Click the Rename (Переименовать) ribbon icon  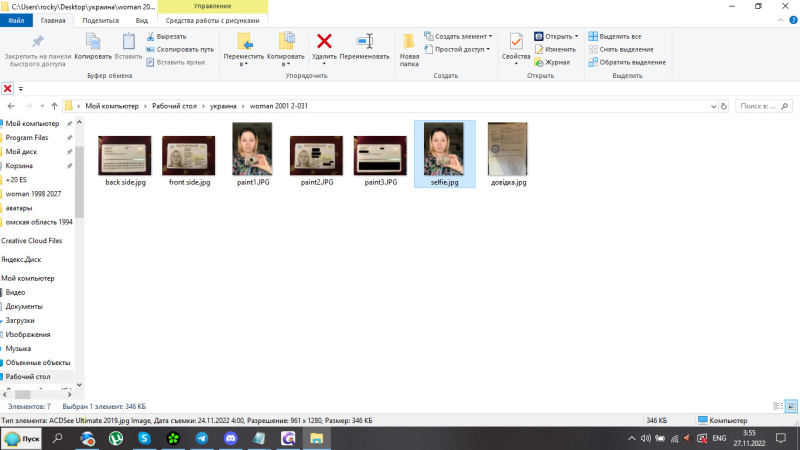pyautogui.click(x=364, y=41)
